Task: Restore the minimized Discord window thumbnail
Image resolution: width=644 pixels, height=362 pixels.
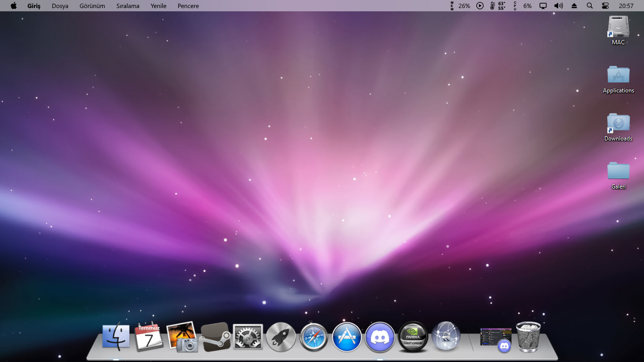Action: point(496,339)
